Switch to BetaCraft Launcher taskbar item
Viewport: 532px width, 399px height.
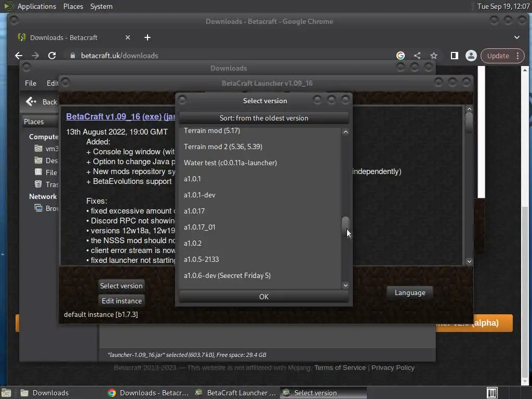point(236,393)
